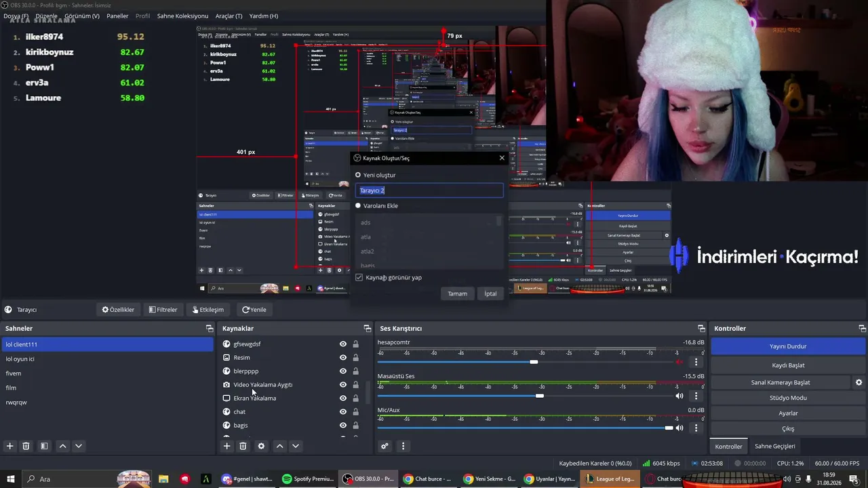
Task: Start virtual camera with Sanal Kamerayı Başlat
Action: [781, 382]
